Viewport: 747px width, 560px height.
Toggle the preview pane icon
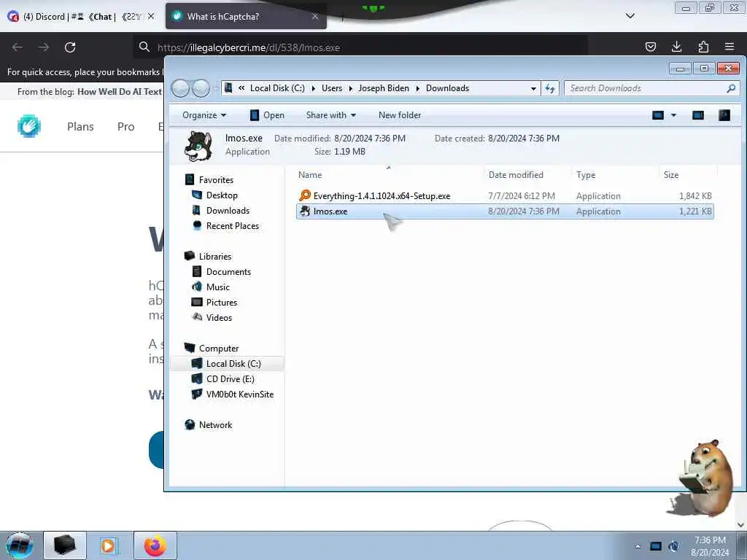(698, 114)
